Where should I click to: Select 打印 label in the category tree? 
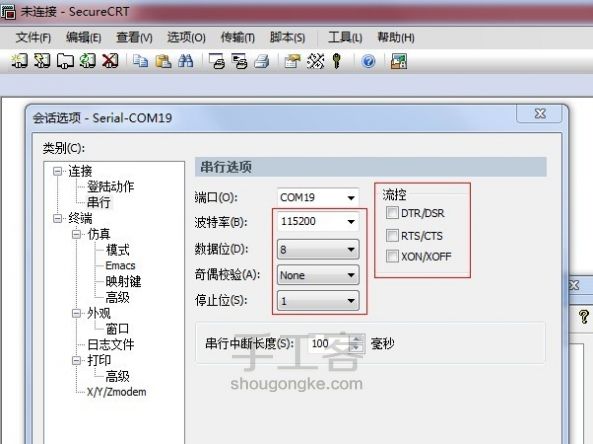(x=99, y=360)
